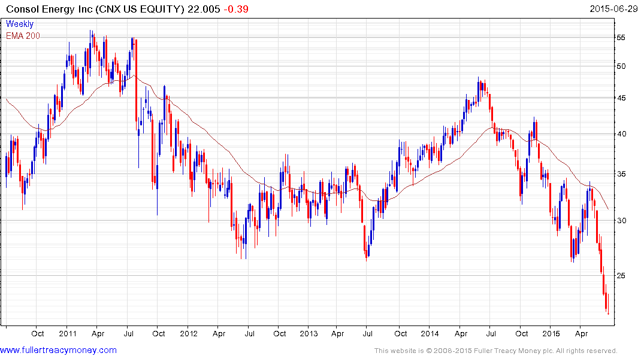Click the copyright notice text
This screenshot has height=359, width=644.
pyautogui.click(x=496, y=351)
